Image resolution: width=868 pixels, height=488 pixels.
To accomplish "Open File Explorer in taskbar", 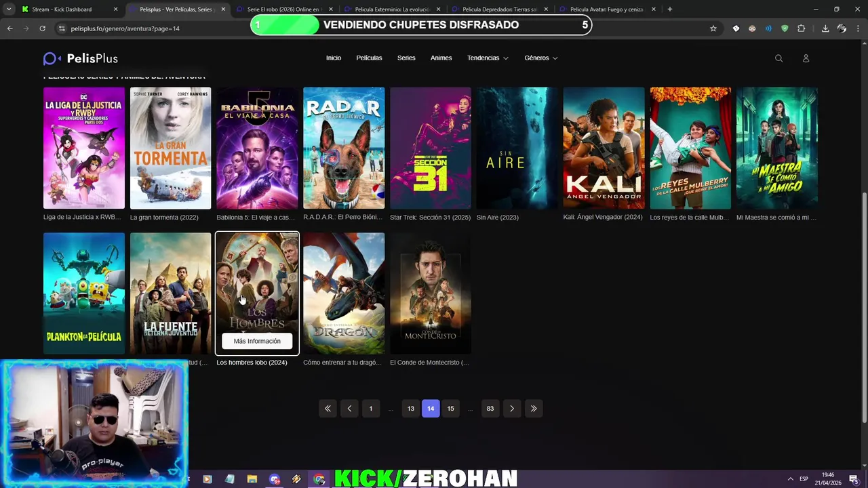I will click(252, 479).
